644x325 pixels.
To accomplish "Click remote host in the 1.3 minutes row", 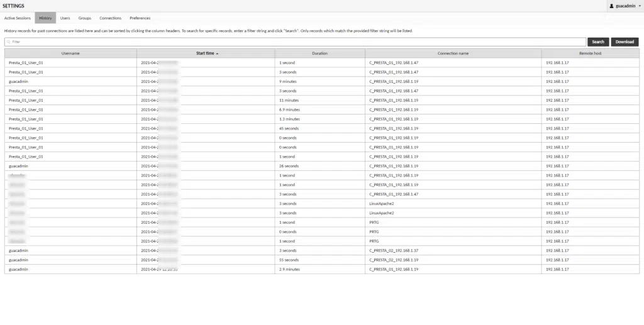I will pos(557,119).
